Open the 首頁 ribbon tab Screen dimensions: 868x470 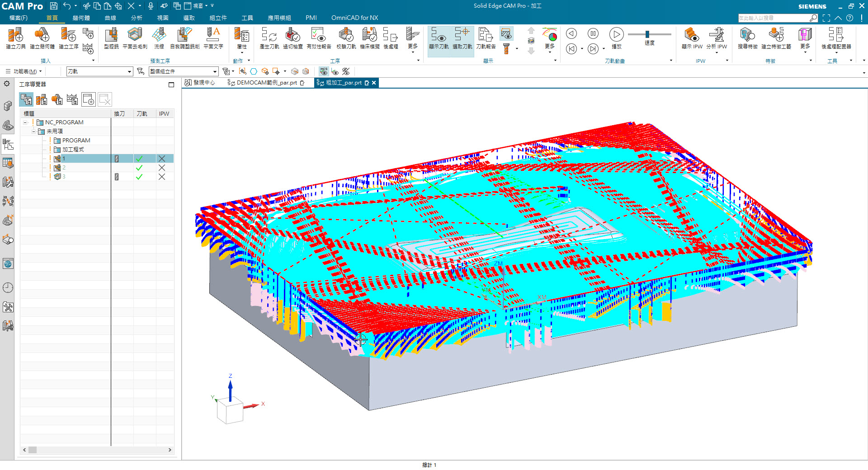click(52, 18)
